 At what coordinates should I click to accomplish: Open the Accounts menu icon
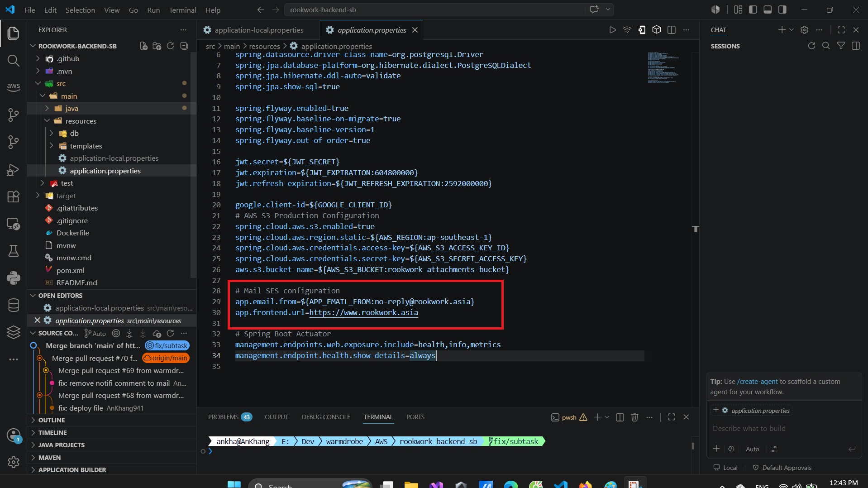(14, 435)
